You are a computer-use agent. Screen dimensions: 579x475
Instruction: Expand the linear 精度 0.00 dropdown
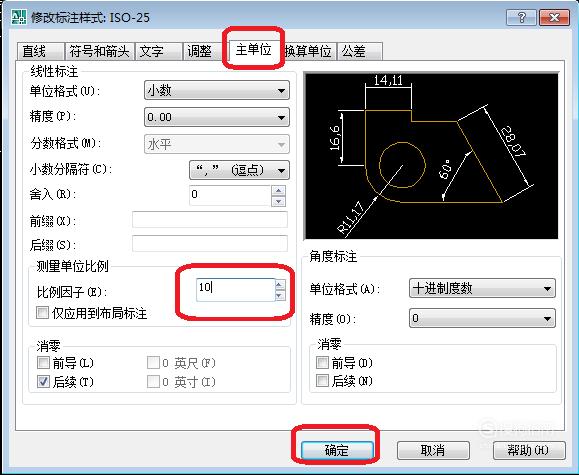pos(217,117)
